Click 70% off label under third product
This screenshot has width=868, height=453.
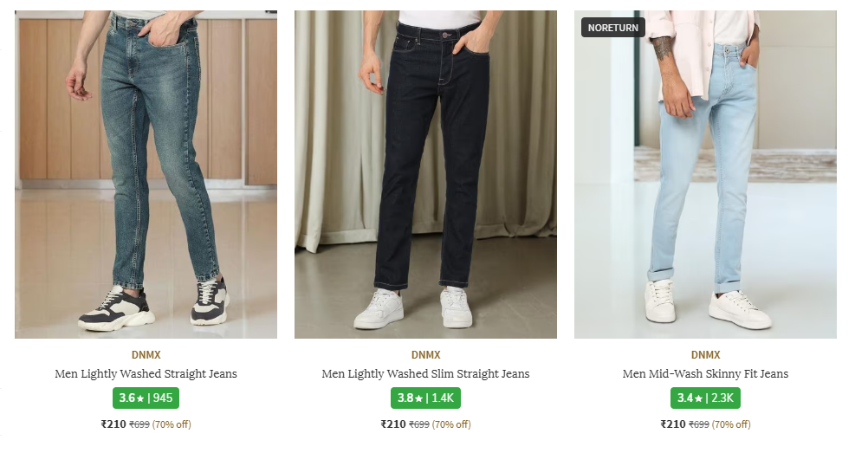(x=731, y=424)
